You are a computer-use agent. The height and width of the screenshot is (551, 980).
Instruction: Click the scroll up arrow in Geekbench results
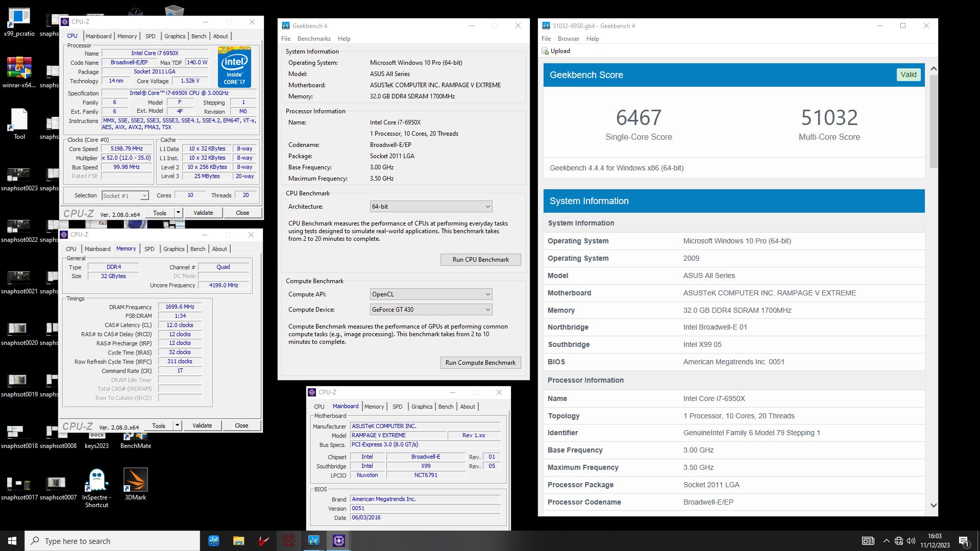tap(934, 69)
